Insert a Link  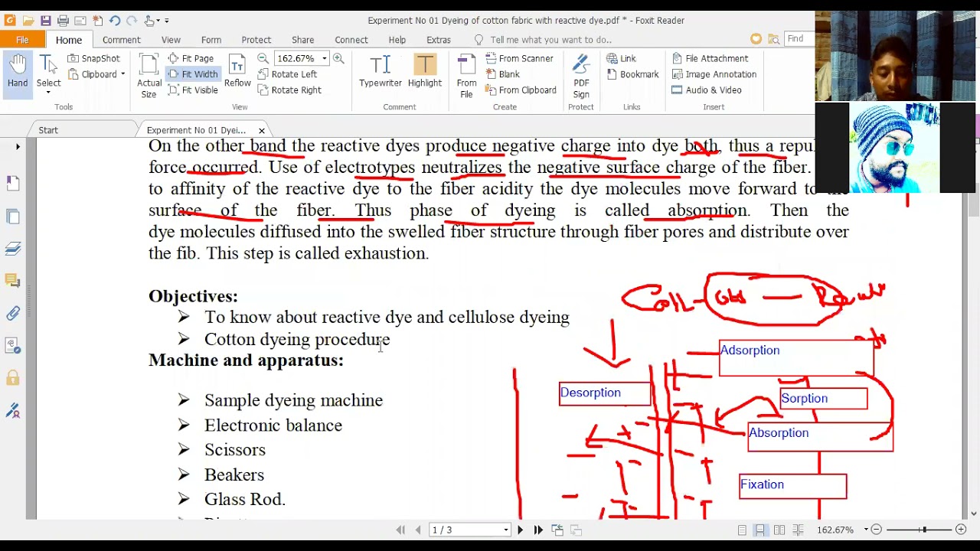coord(621,58)
